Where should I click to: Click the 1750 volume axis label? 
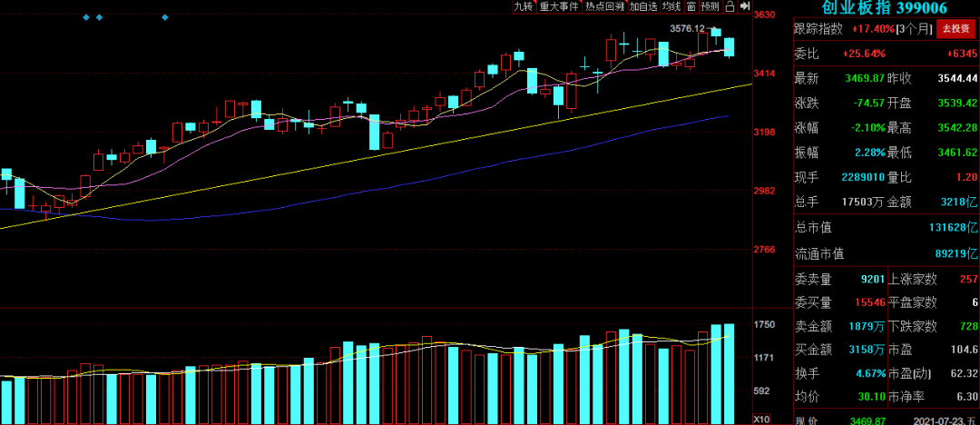click(764, 324)
